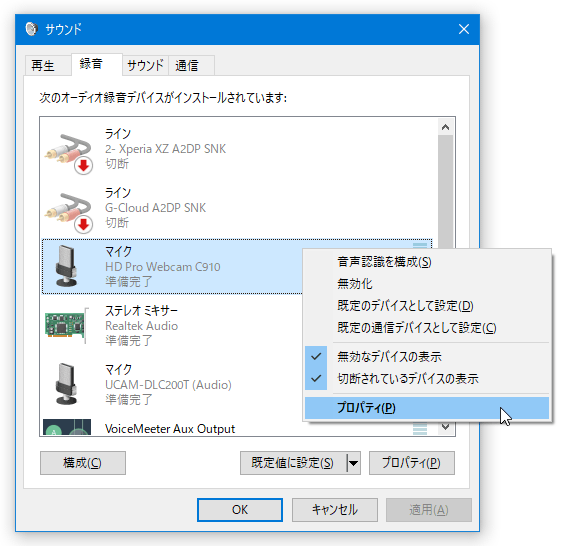Confirm with the OK button
This screenshot has width=566, height=546.
tap(240, 510)
